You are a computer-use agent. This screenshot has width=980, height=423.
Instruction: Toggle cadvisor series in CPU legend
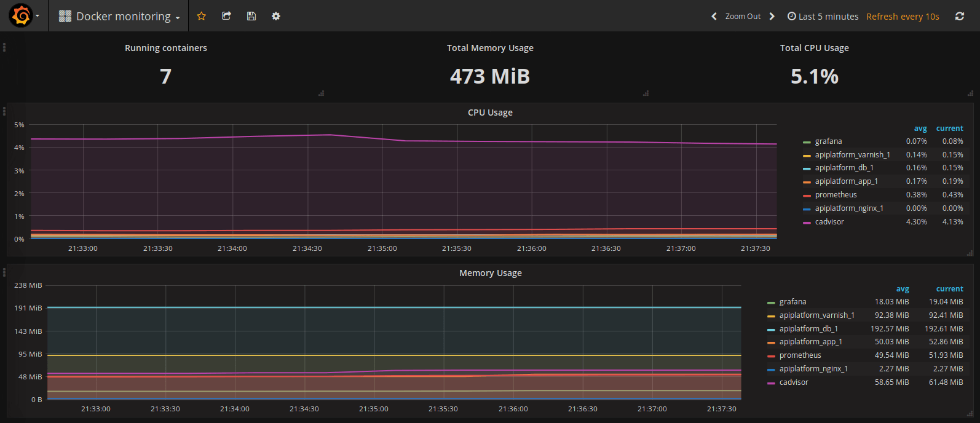(829, 222)
